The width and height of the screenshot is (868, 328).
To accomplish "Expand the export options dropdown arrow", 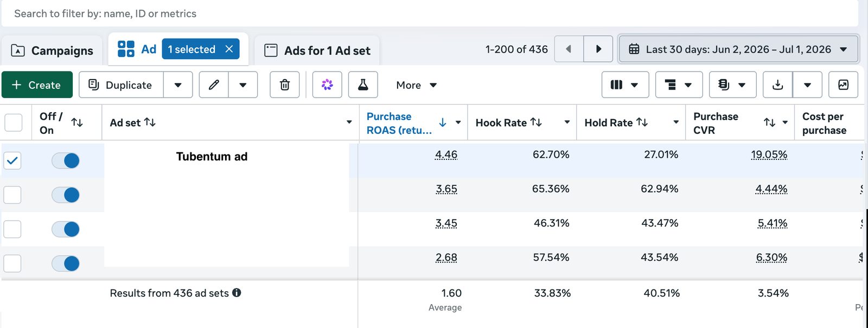I will click(807, 85).
